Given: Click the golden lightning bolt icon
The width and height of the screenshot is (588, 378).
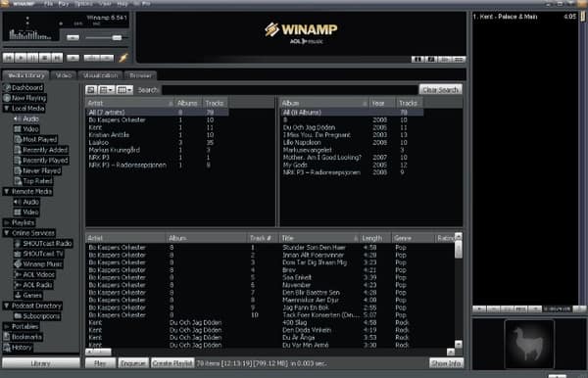Looking at the screenshot, I should point(123,58).
